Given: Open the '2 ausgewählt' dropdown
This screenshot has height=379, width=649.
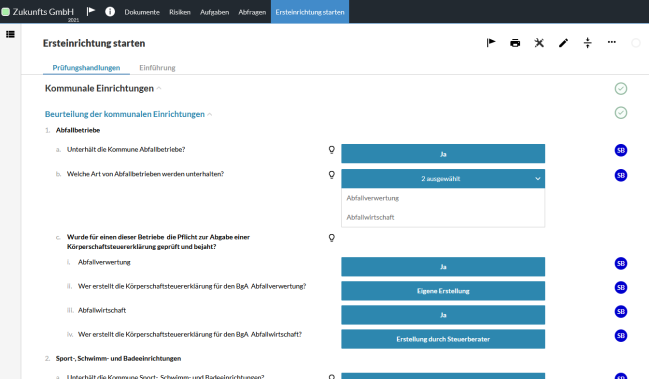Looking at the screenshot, I should pos(443,179).
